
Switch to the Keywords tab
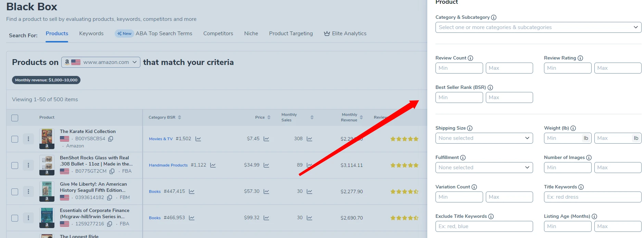tap(91, 34)
